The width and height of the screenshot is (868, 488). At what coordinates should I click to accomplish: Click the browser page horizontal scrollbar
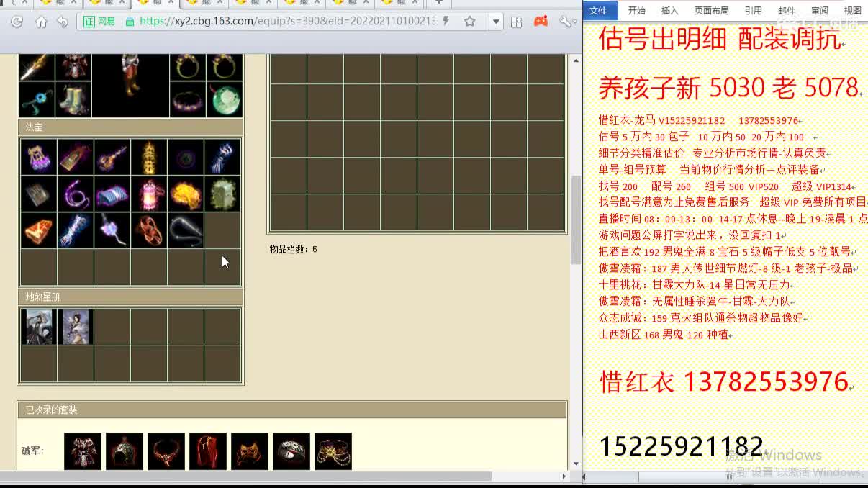pyautogui.click(x=245, y=476)
